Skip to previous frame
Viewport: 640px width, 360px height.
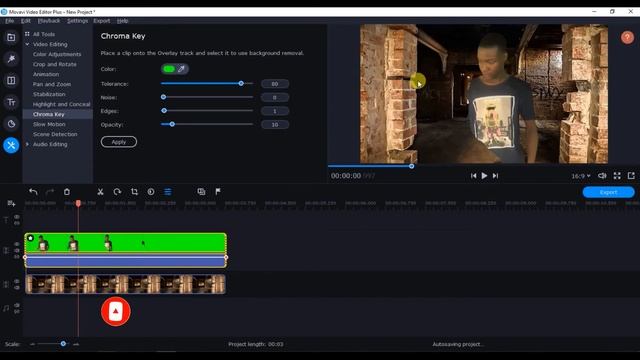click(x=473, y=176)
